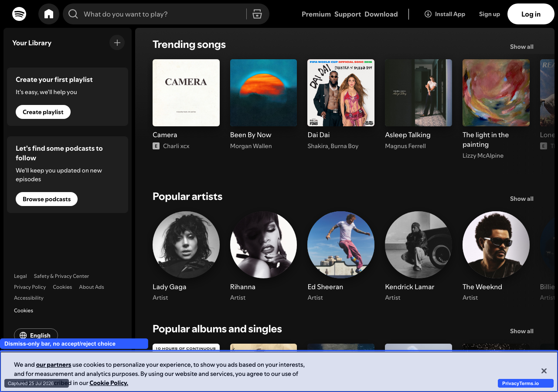Click Cookies link next to Privacy Policy

click(x=62, y=287)
